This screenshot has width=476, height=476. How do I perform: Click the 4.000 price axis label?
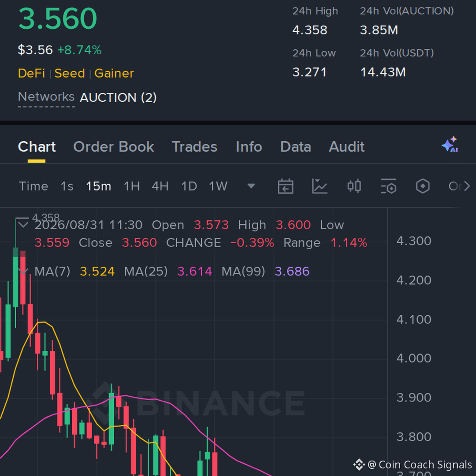pos(414,358)
